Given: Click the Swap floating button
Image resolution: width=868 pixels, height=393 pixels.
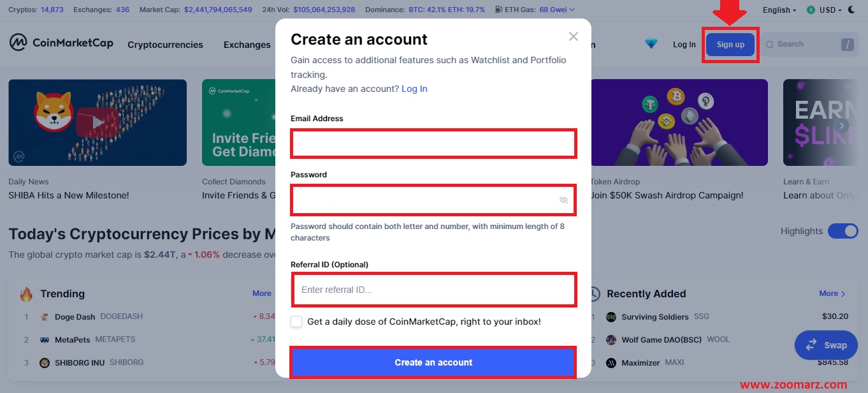Looking at the screenshot, I should (x=826, y=345).
